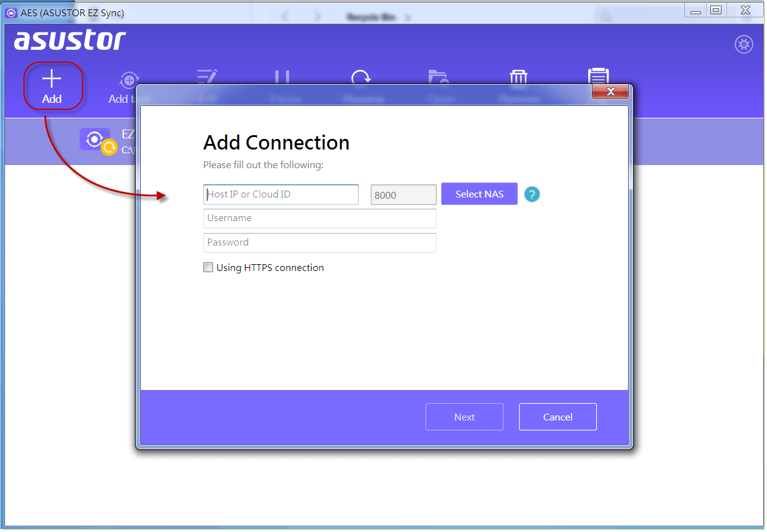The height and width of the screenshot is (532, 767).
Task: Cancel the Add Connection dialog
Action: click(558, 417)
